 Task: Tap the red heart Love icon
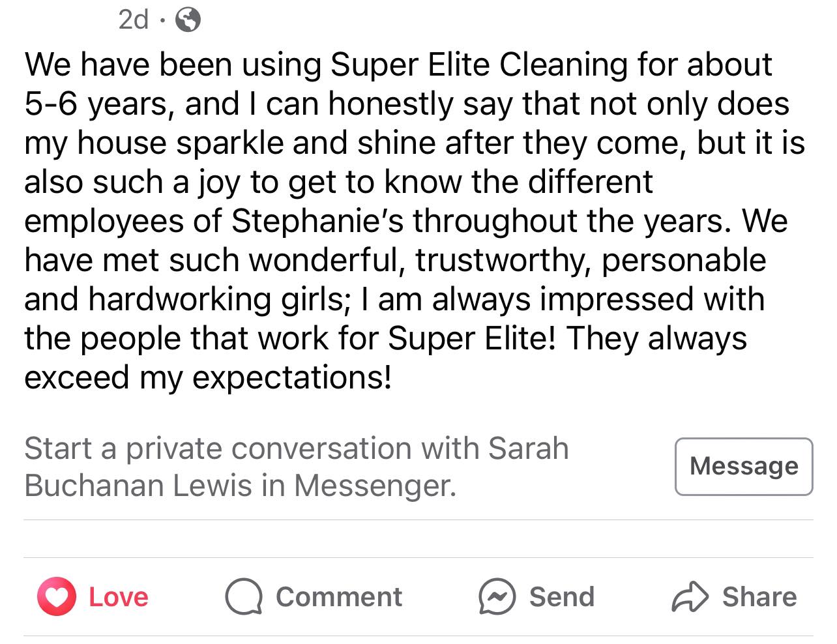[x=57, y=597]
